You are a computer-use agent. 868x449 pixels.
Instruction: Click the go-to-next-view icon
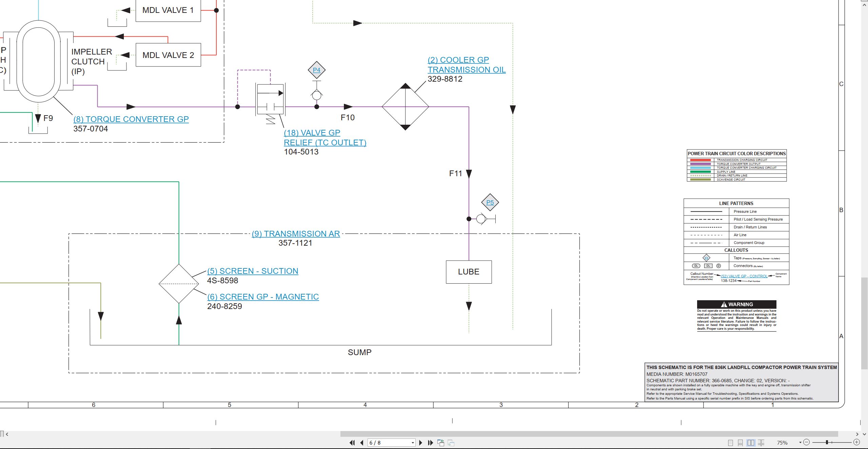click(451, 443)
